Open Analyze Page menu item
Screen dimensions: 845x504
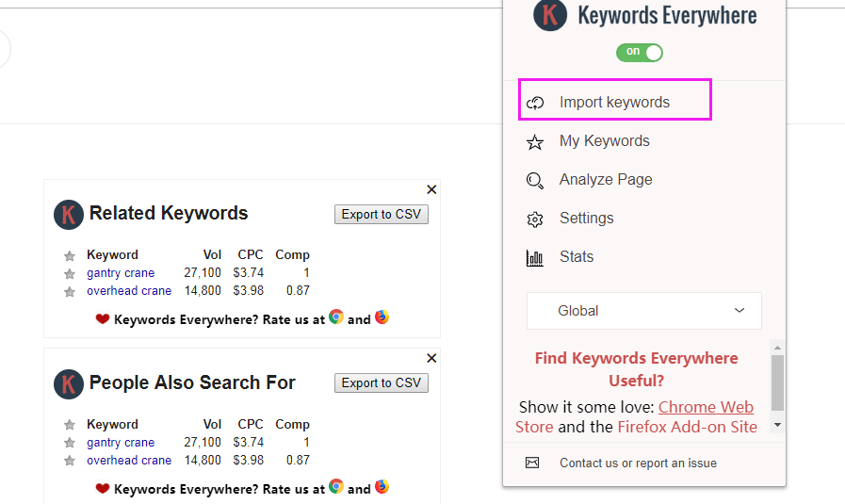[x=606, y=180]
